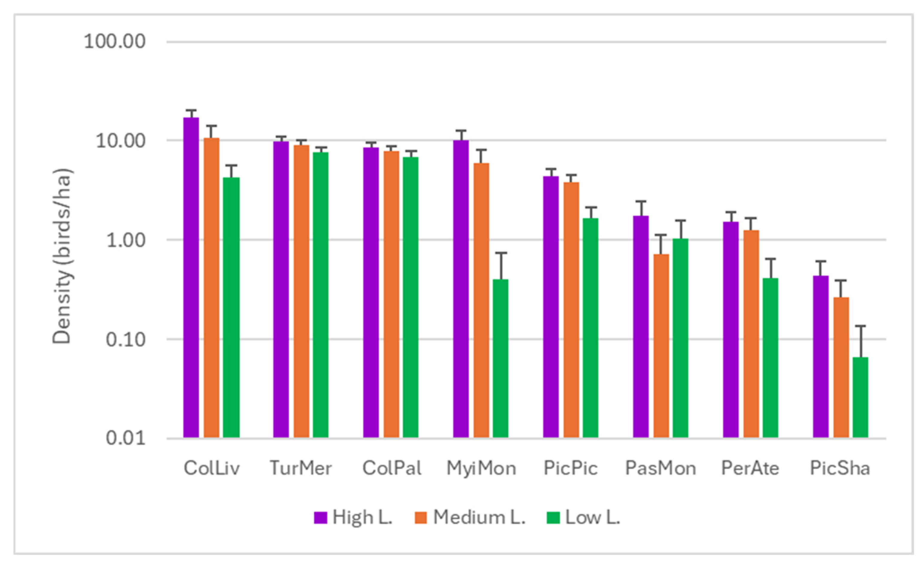Screen dimensions: 924x567
Task: Click the PicSha axis label
Action: pos(840,468)
